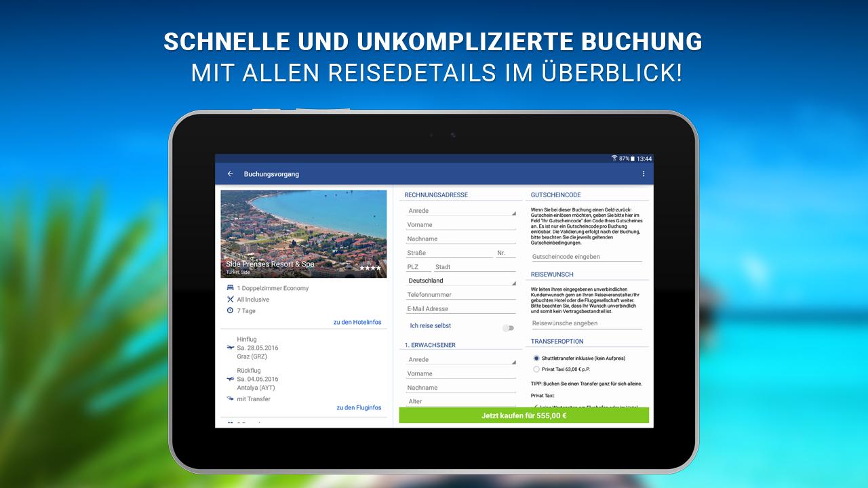Click the PLZ input field
Image resolution: width=868 pixels, height=488 pixels.
(x=418, y=267)
